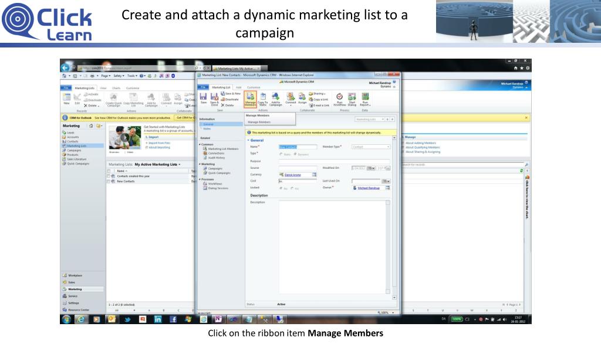Open the Michael Randrup owner link
The image size is (601, 364).
coord(369,188)
